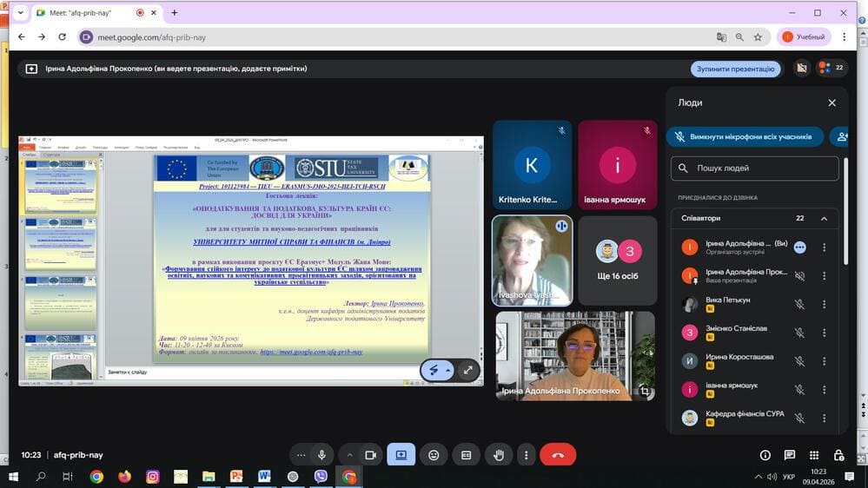Click Вимкнути мікрофони всіх учасників
Screen dimensions: 868x488
pyautogui.click(x=745, y=137)
